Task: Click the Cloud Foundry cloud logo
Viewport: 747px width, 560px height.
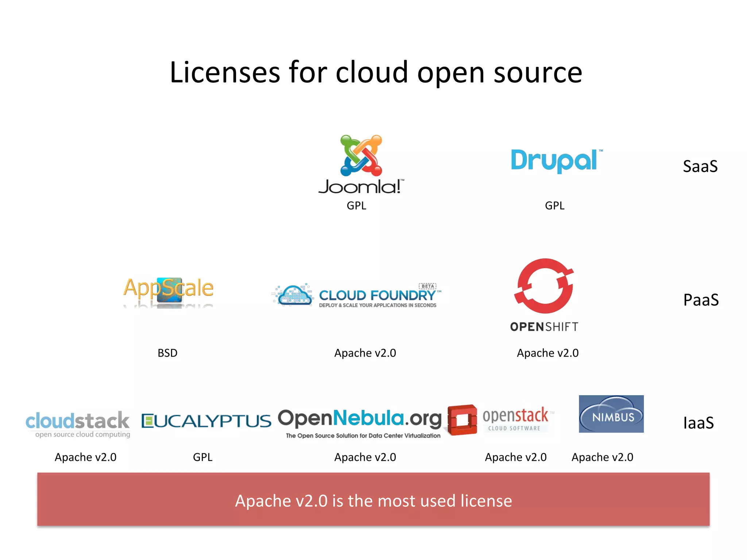Action: pos(294,295)
